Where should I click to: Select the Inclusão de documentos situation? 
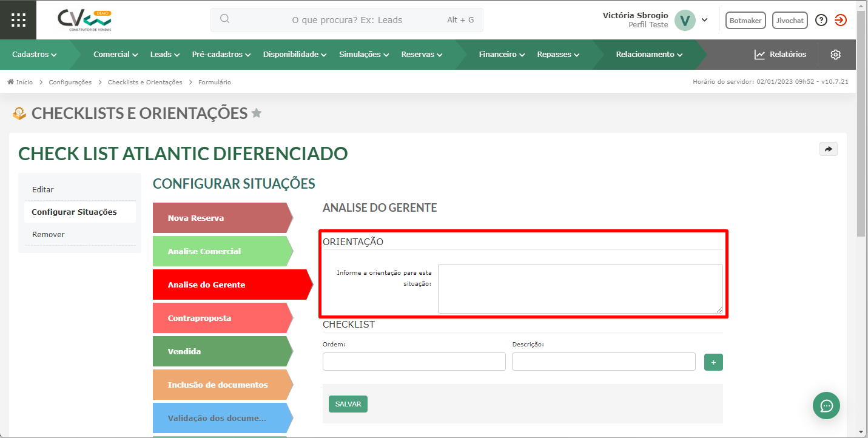coord(223,385)
